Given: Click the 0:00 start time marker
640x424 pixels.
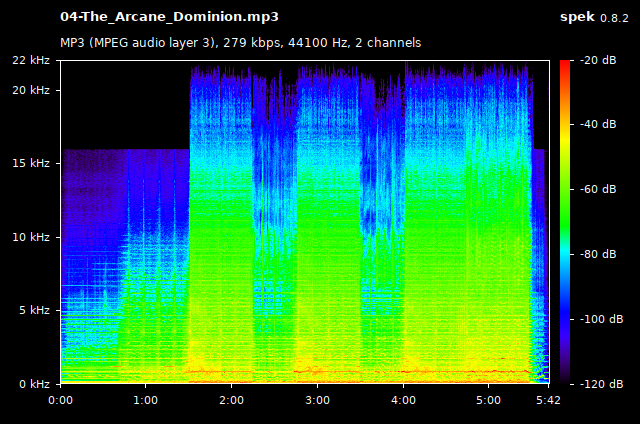Looking at the screenshot, I should (60, 399).
